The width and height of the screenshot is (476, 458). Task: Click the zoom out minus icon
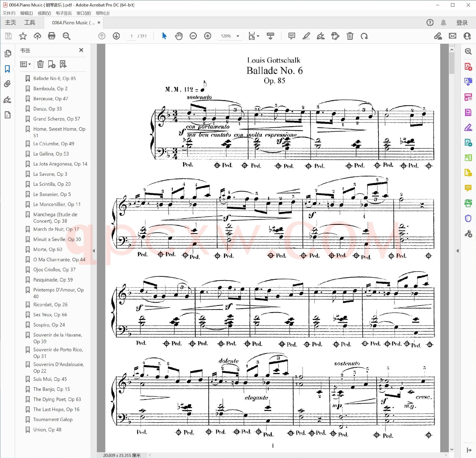(x=193, y=36)
